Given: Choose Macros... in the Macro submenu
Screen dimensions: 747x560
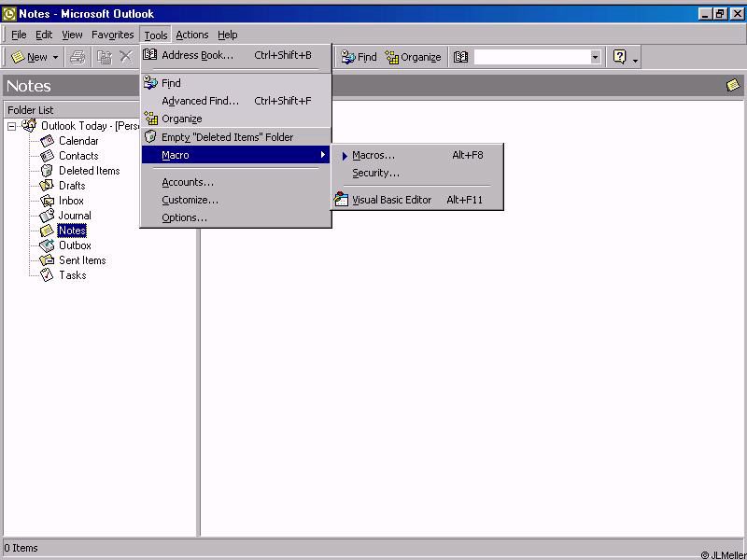Looking at the screenshot, I should point(416,155).
